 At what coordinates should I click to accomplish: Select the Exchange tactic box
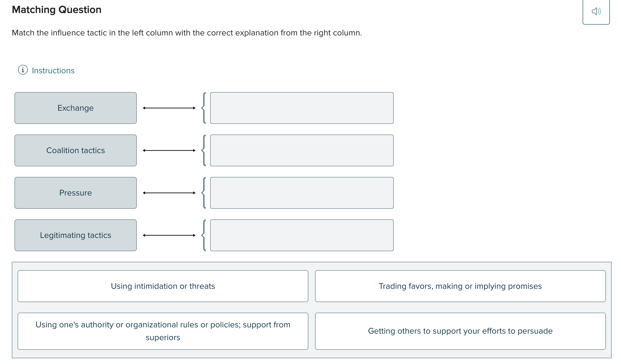(76, 108)
